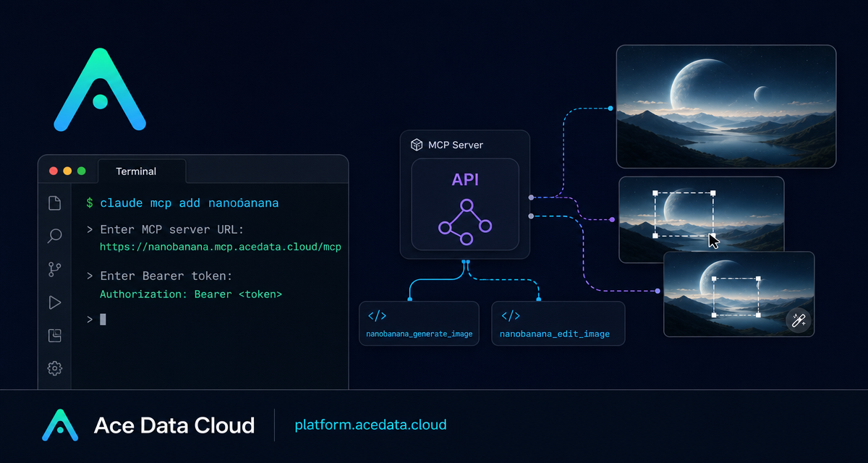
Task: Open the Extensions icon in sidebar
Action: pyautogui.click(x=55, y=335)
